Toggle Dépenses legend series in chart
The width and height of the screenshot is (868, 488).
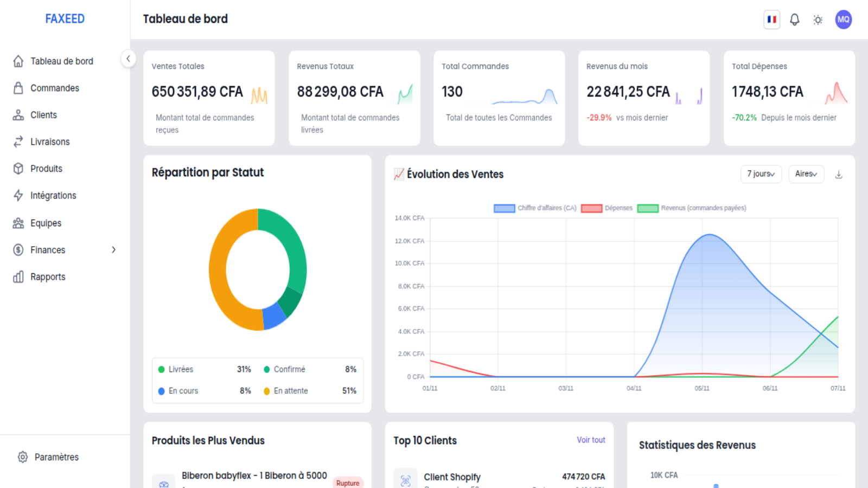(607, 208)
